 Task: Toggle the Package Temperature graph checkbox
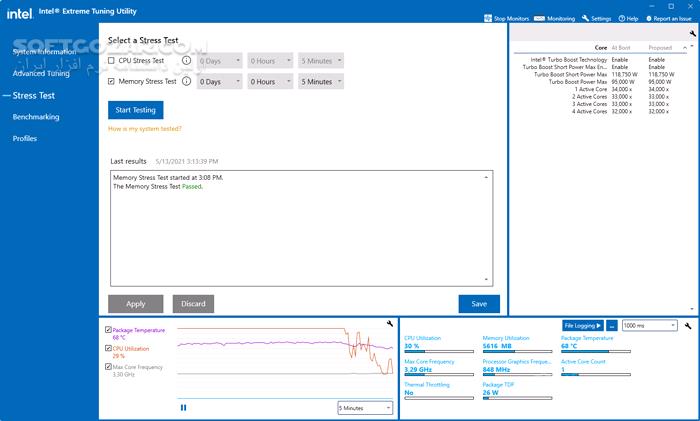tap(108, 329)
